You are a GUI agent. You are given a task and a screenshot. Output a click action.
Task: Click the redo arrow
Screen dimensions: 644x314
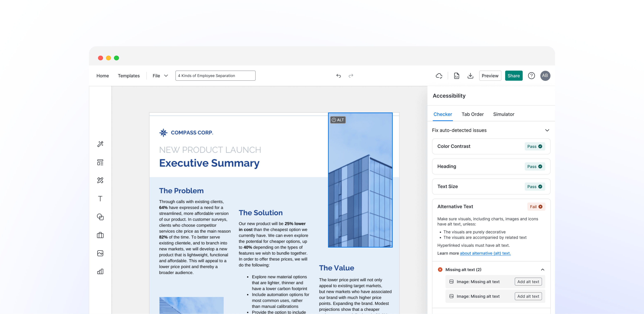[351, 76]
